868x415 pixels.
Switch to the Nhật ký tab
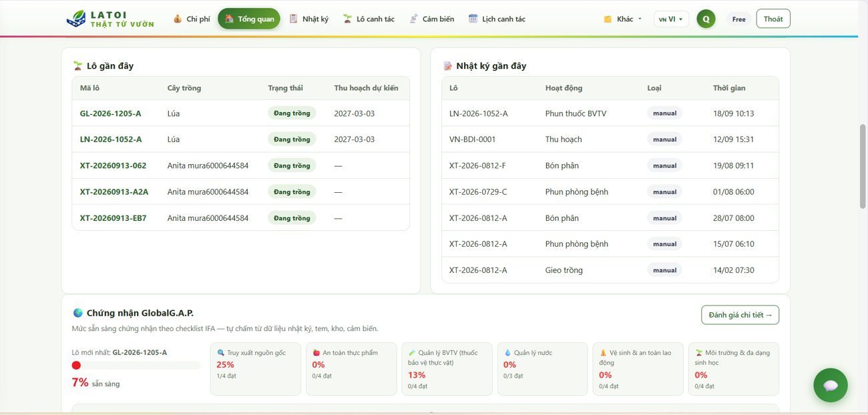point(308,19)
